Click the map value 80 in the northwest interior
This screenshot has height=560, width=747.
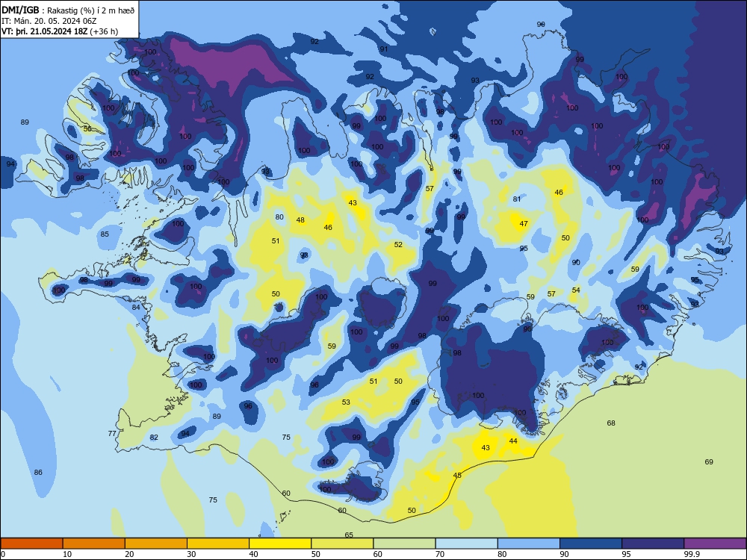point(279,217)
